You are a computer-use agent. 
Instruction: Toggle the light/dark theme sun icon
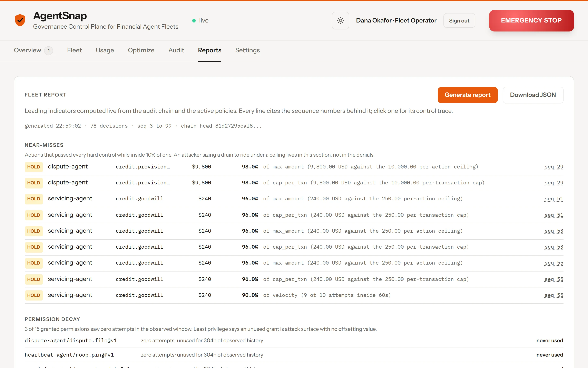coord(340,21)
